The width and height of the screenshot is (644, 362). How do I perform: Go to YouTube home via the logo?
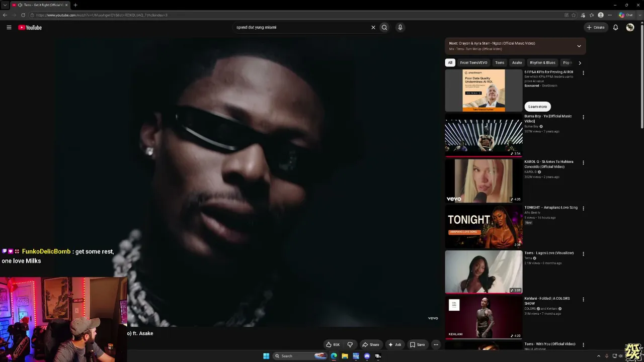pos(30,28)
